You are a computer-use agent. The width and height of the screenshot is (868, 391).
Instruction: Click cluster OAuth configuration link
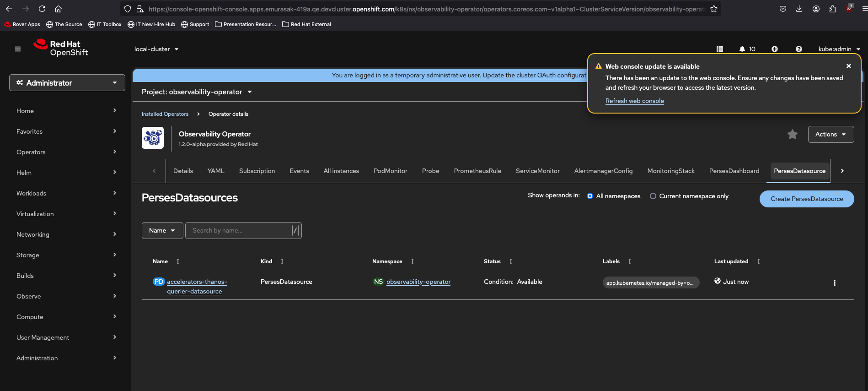(552, 75)
